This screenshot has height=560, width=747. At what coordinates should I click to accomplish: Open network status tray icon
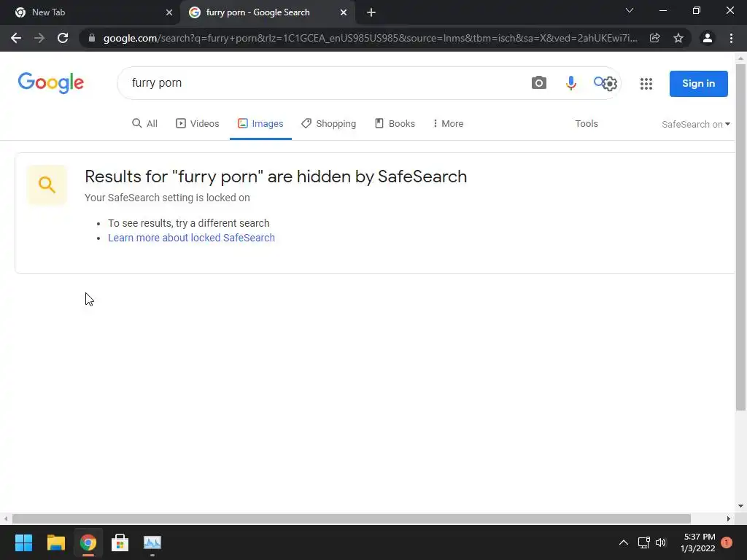click(644, 542)
